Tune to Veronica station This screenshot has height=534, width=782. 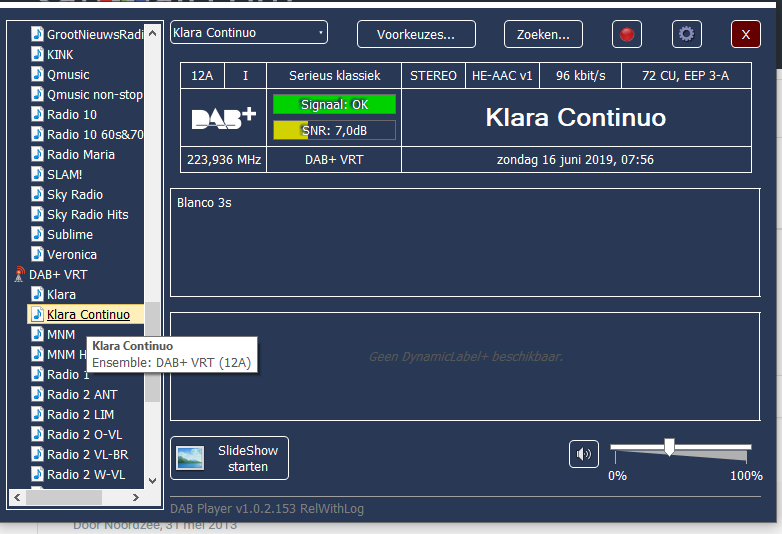72,254
